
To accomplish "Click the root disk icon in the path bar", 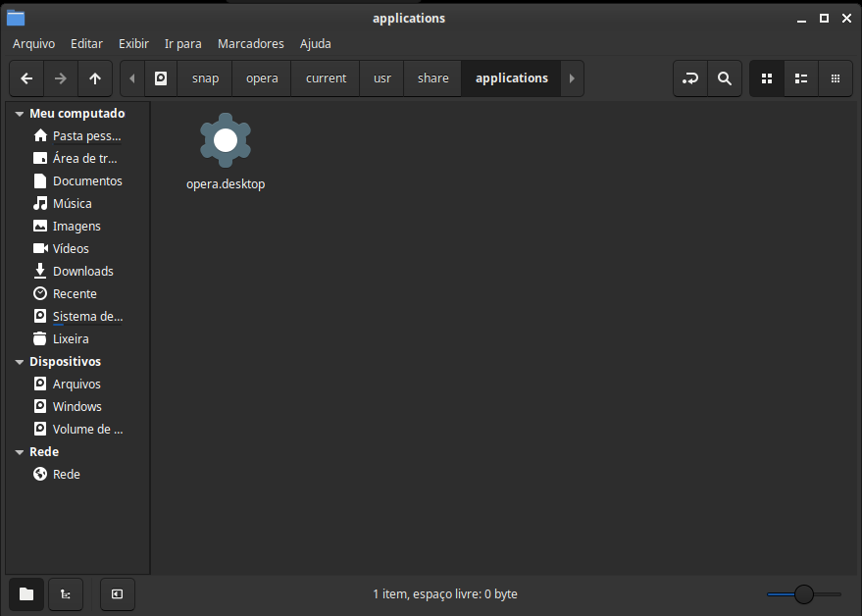I will coord(161,78).
